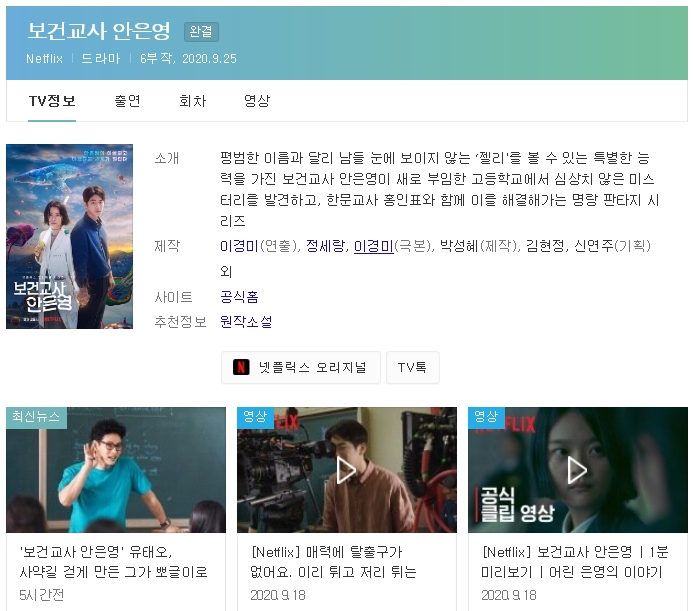Click the 보건교사 안은영 title heading

(98, 31)
